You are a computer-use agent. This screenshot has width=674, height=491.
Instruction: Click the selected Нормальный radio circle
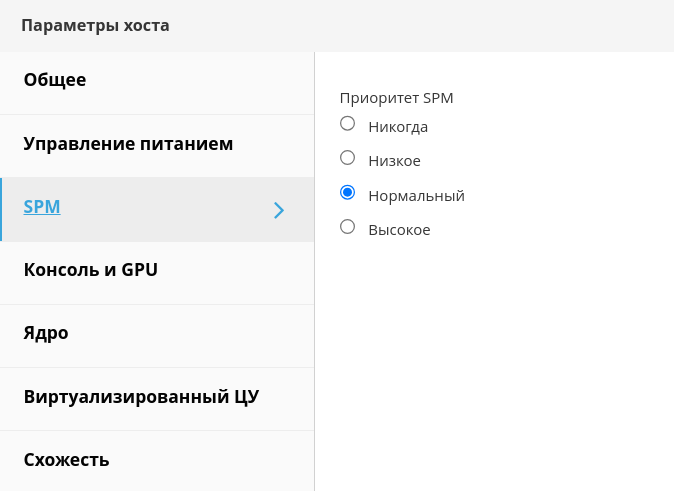pyautogui.click(x=348, y=192)
